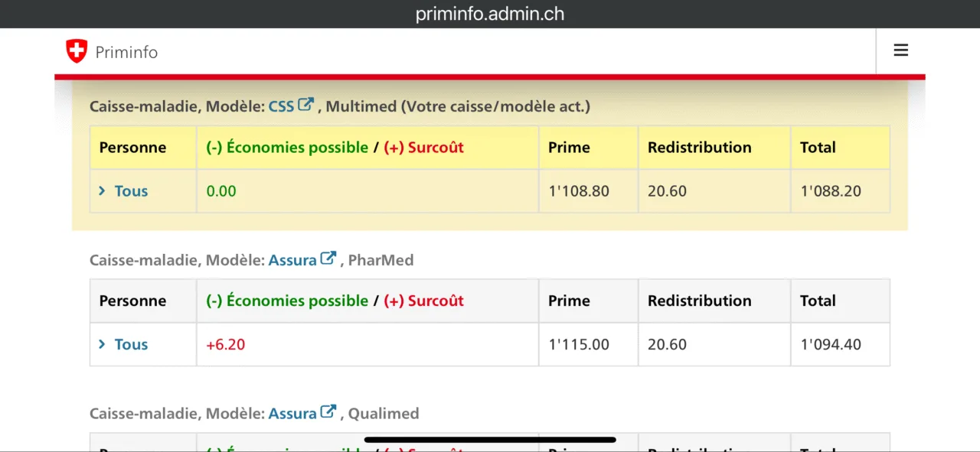Click external link icon beside Assura Qualimed
980x452 pixels.
point(328,411)
